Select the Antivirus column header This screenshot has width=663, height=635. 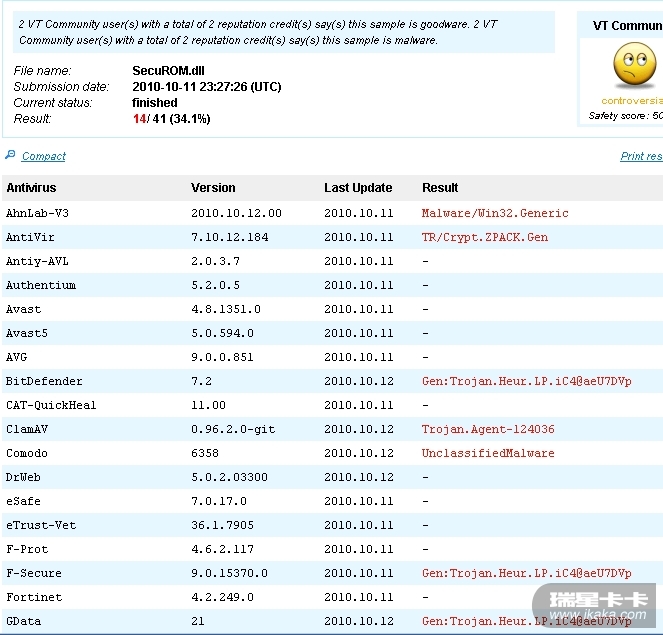(31, 188)
